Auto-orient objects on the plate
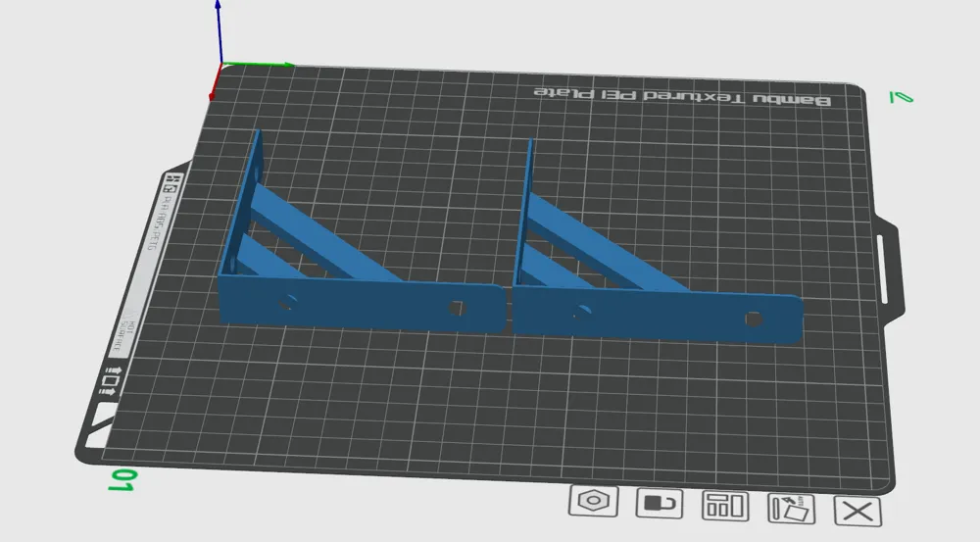980x542 pixels. coord(791,509)
